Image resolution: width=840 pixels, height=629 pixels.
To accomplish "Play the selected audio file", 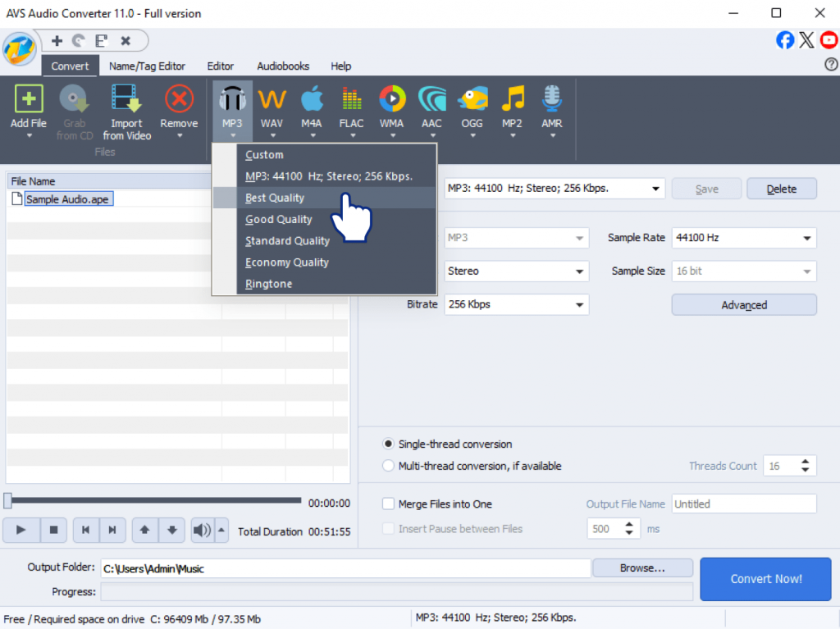I will tap(21, 531).
